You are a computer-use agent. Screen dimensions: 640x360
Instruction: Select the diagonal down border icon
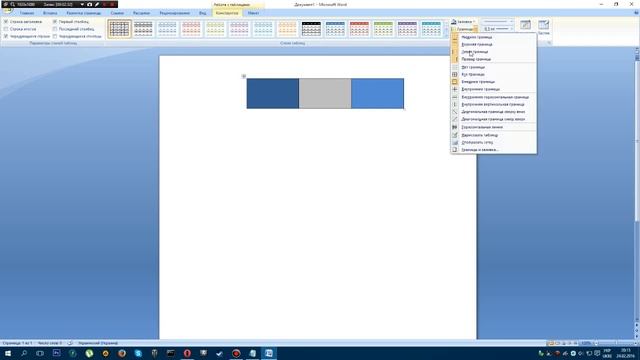pos(455,112)
